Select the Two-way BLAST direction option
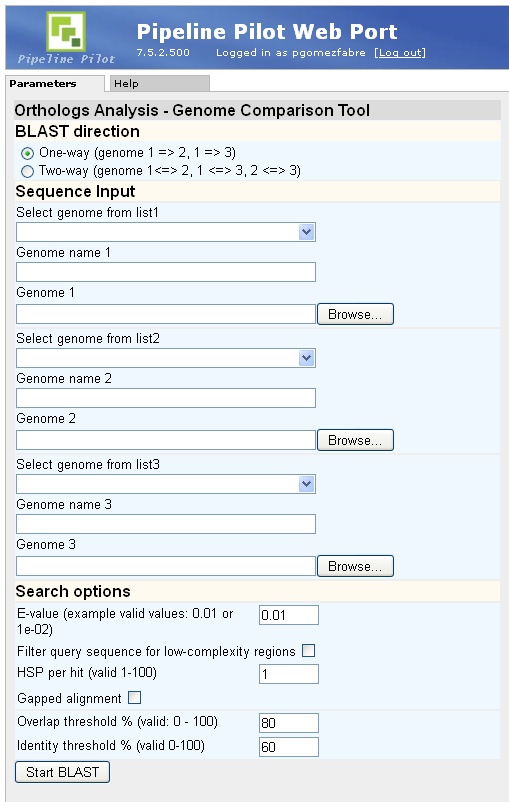This screenshot has width=509, height=802. pyautogui.click(x=28, y=171)
